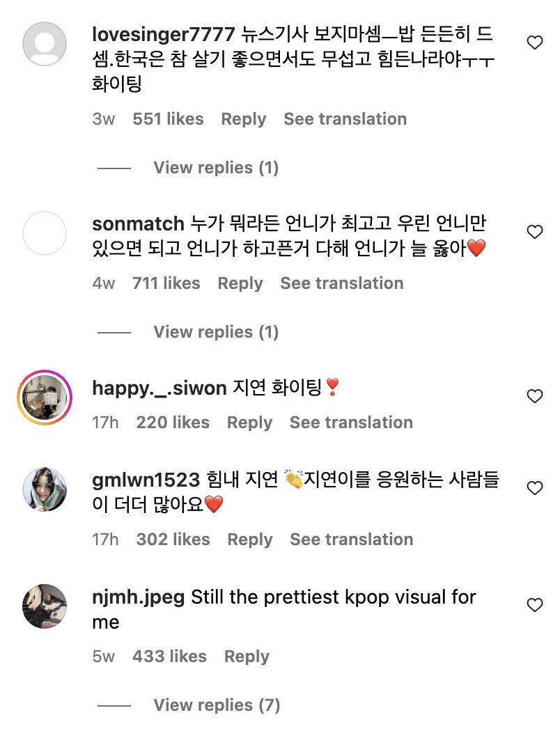The height and width of the screenshot is (731, 560).
Task: Open gmlwn1523's profile avatar
Action: coord(45,489)
